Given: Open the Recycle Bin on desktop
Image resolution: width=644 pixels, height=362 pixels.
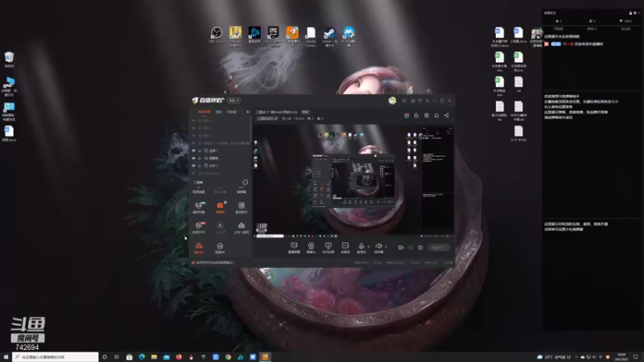Looking at the screenshot, I should pos(9,59).
